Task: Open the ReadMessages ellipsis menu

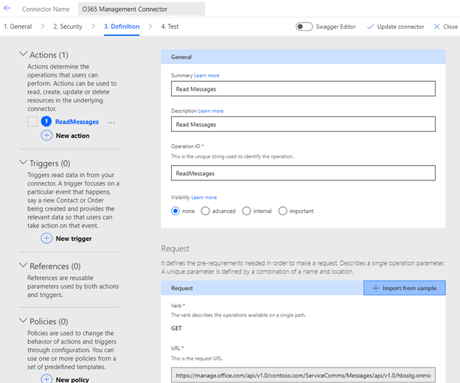Action: click(111, 122)
